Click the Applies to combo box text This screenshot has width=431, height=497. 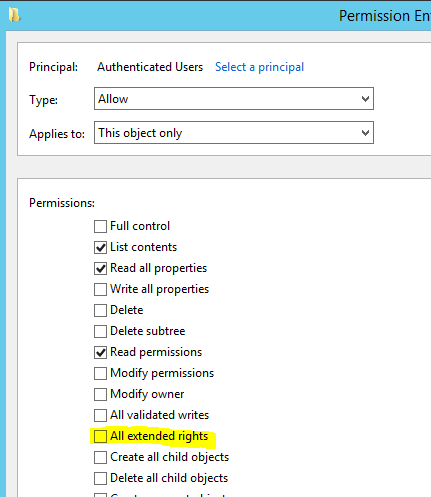[x=140, y=133]
